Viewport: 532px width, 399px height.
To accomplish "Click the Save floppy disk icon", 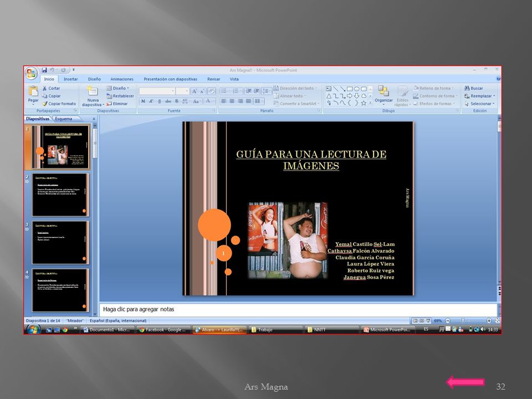I will pos(44,70).
